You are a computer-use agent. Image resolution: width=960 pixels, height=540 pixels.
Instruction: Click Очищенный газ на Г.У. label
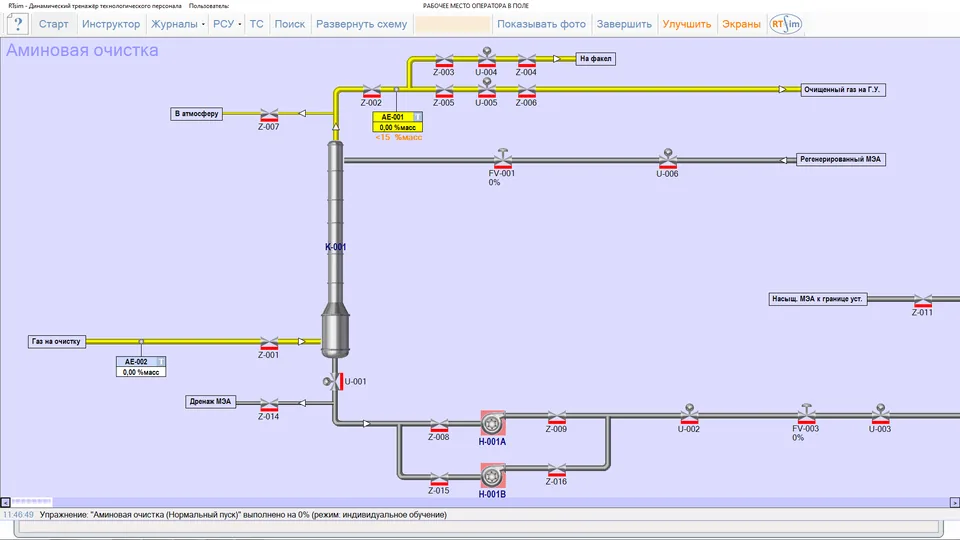coord(843,89)
